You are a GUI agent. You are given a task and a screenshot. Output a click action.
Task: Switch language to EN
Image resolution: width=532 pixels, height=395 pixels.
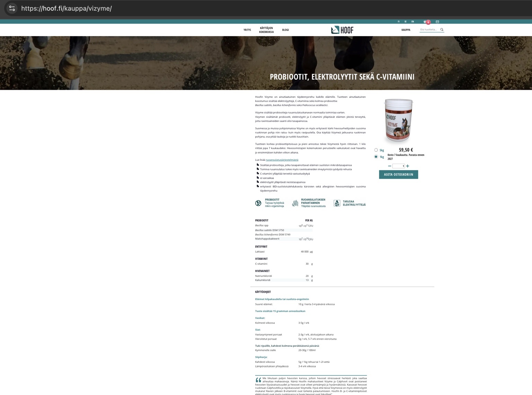413,21
